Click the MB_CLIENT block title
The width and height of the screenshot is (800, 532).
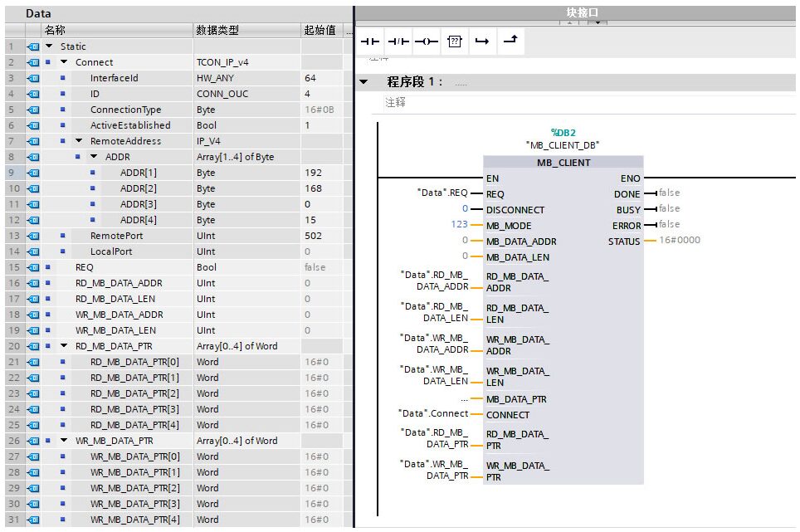pos(563,163)
